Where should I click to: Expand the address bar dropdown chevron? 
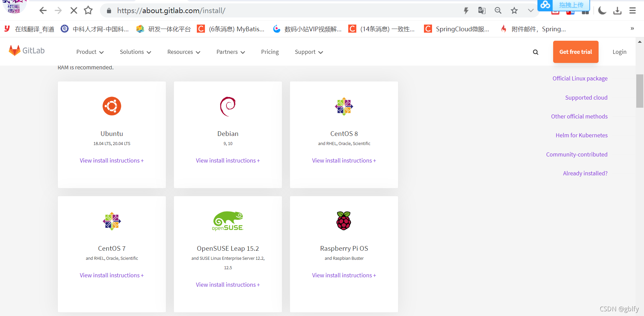531,10
